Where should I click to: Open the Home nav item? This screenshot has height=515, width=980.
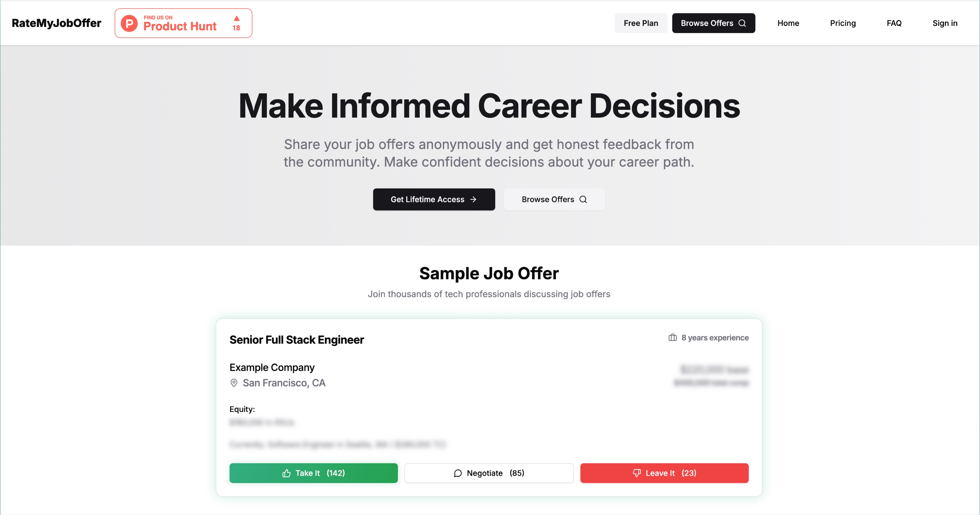tap(788, 23)
